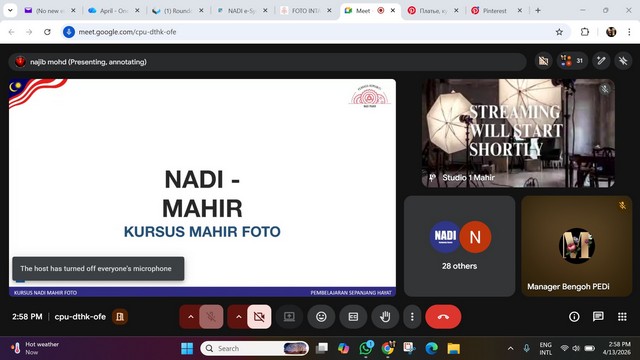Viewport: 640px width, 360px height.
Task: Open meeting details info icon
Action: pos(574,317)
